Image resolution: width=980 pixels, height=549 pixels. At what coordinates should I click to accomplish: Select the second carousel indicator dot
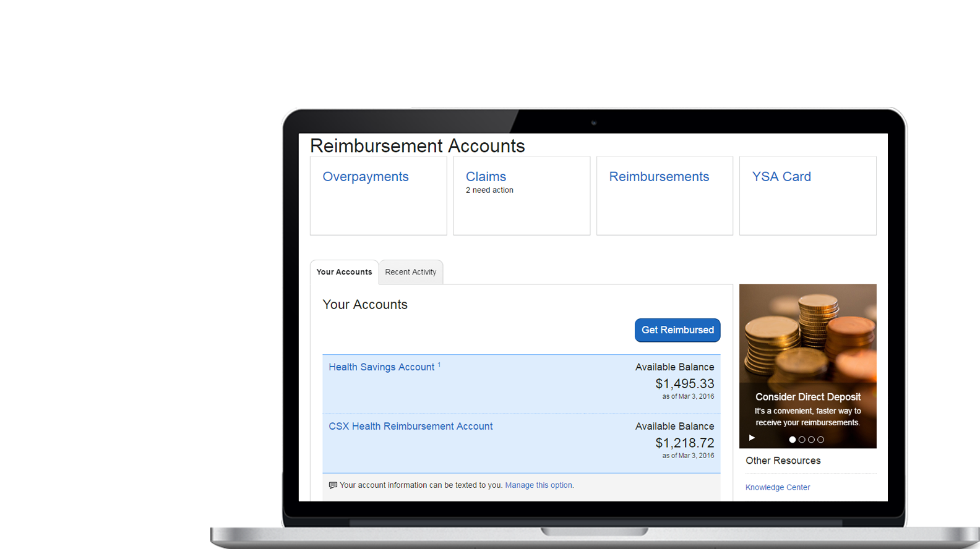click(802, 440)
